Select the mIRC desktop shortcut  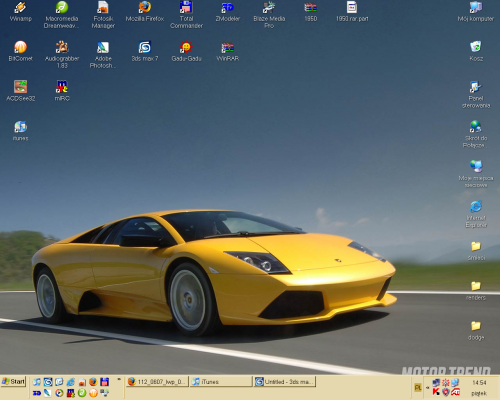62,91
